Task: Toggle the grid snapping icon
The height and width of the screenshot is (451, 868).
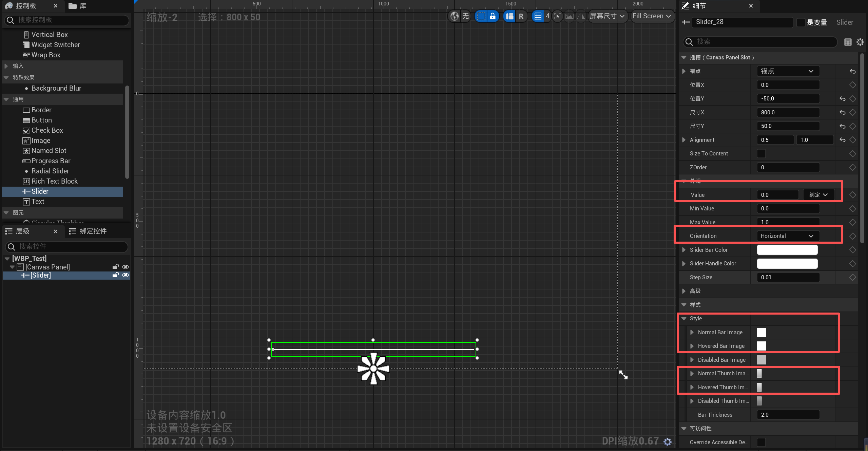Action: pos(538,16)
